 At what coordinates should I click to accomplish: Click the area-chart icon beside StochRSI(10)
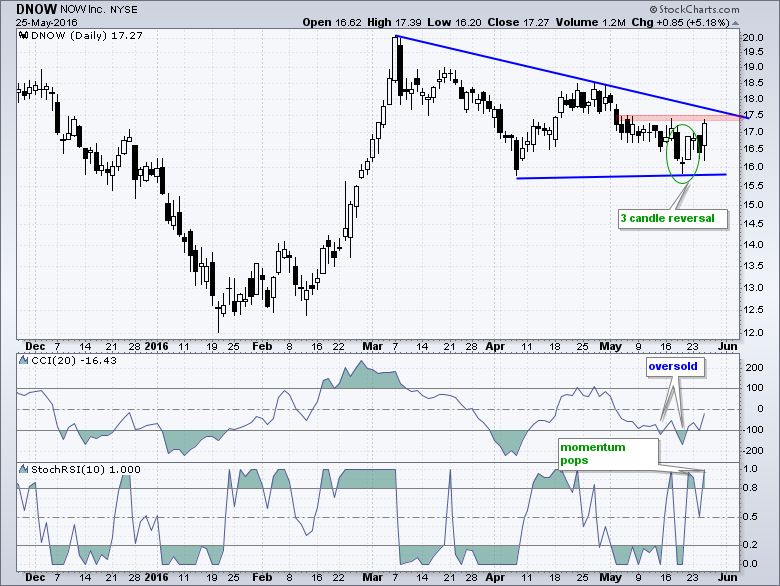point(23,469)
